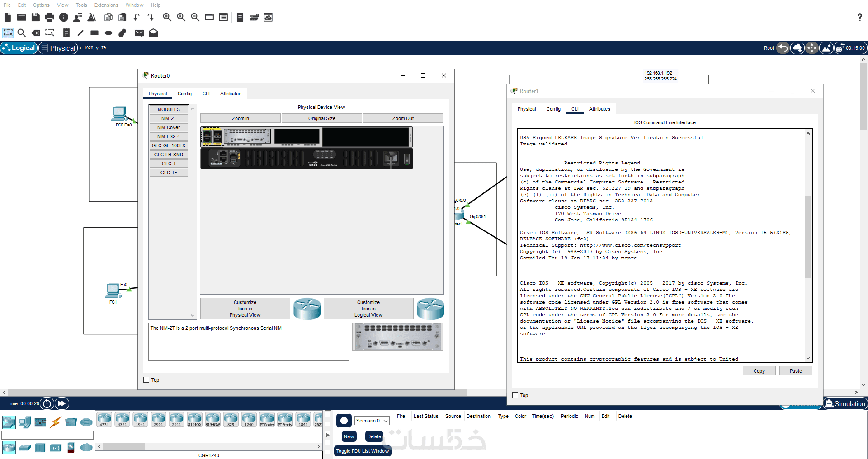Click the New Cluster cloud icon
Image resolution: width=868 pixels, height=459 pixels.
797,48
